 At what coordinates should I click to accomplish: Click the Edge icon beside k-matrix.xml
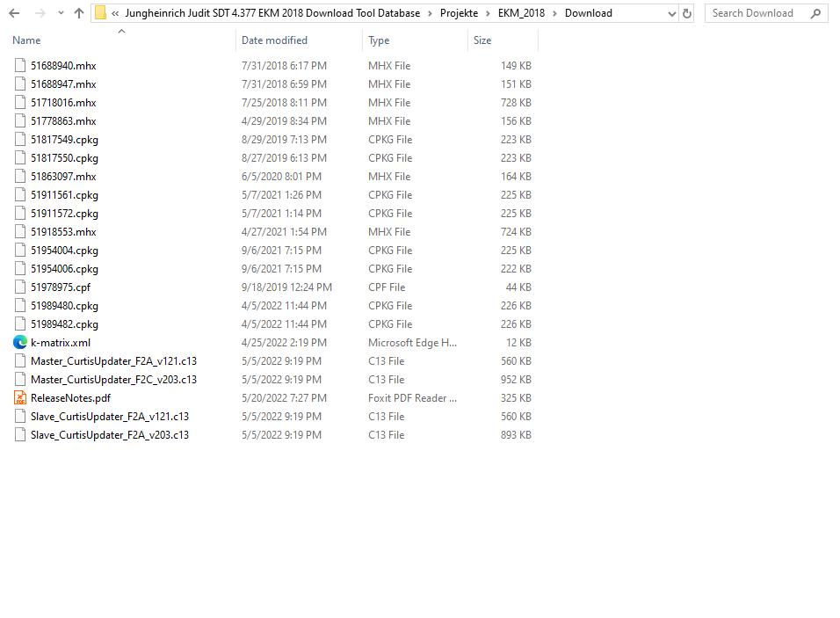19,342
